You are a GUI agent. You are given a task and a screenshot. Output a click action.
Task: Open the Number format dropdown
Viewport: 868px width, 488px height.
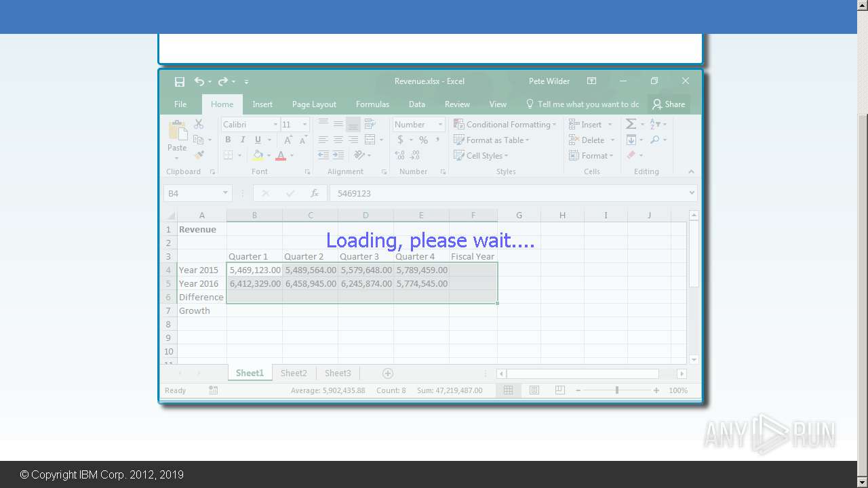(440, 125)
